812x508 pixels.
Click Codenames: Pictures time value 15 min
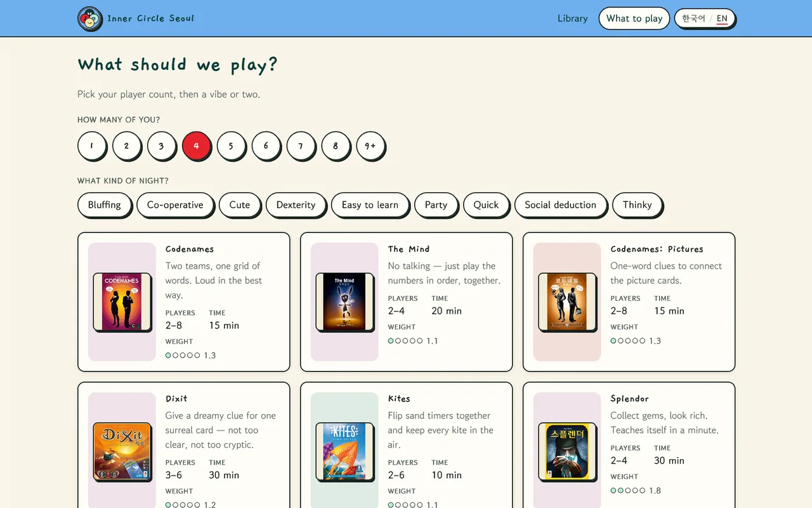coord(669,311)
